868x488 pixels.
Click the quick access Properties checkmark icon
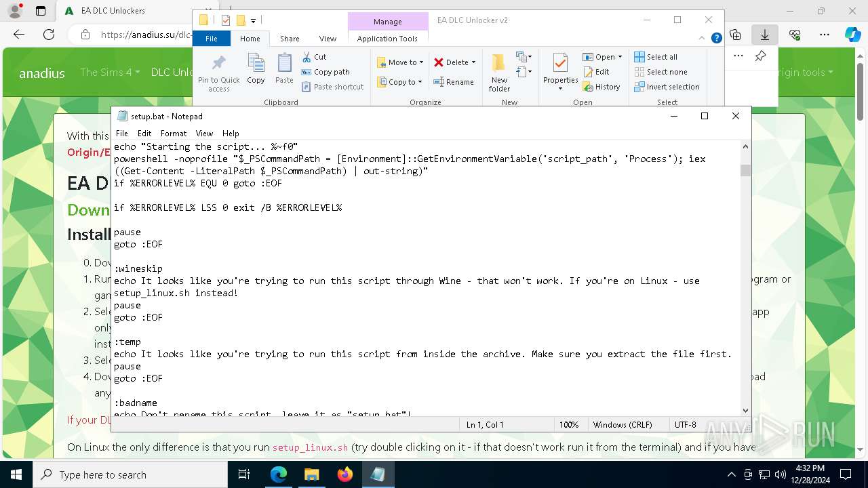[226, 20]
